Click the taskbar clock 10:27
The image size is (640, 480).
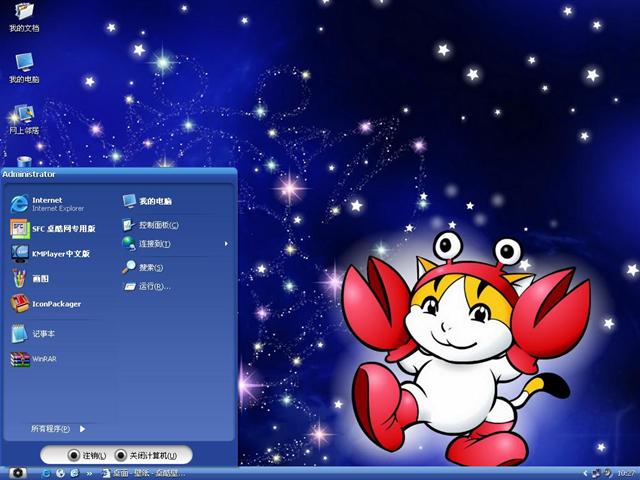pos(627,473)
